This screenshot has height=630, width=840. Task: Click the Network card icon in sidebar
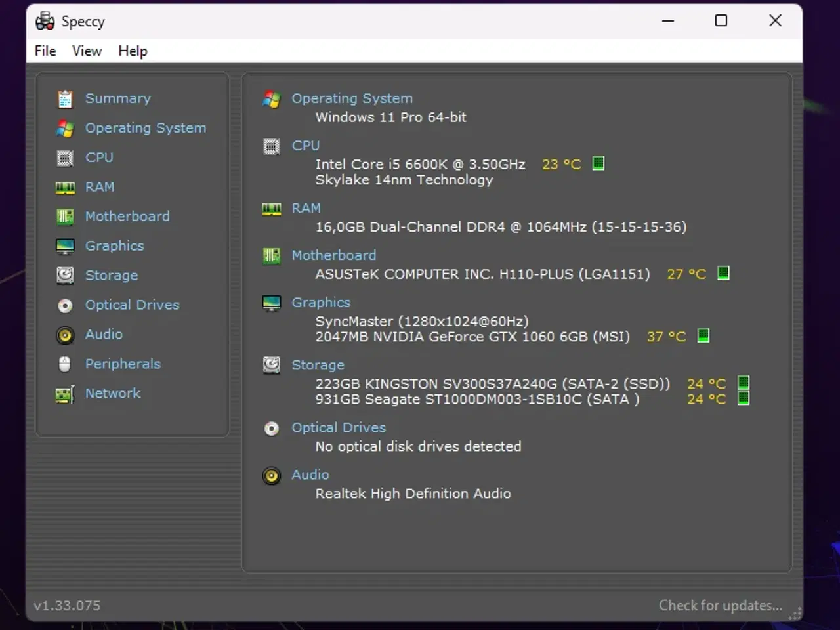pos(65,394)
